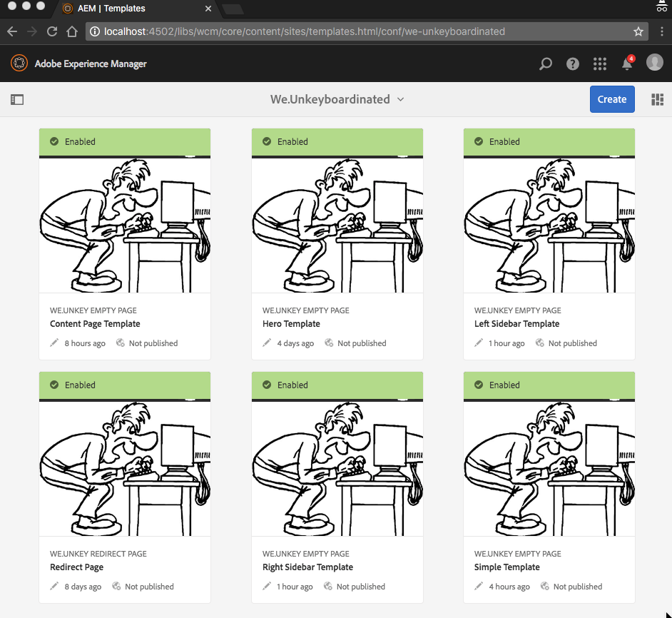Click pencil icon on Hero Template card

click(267, 343)
